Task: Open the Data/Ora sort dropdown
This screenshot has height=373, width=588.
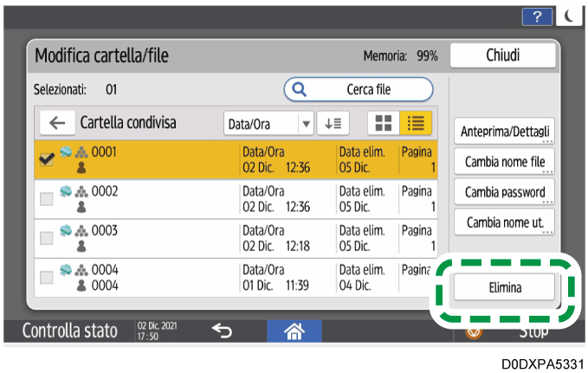Action: (x=268, y=124)
